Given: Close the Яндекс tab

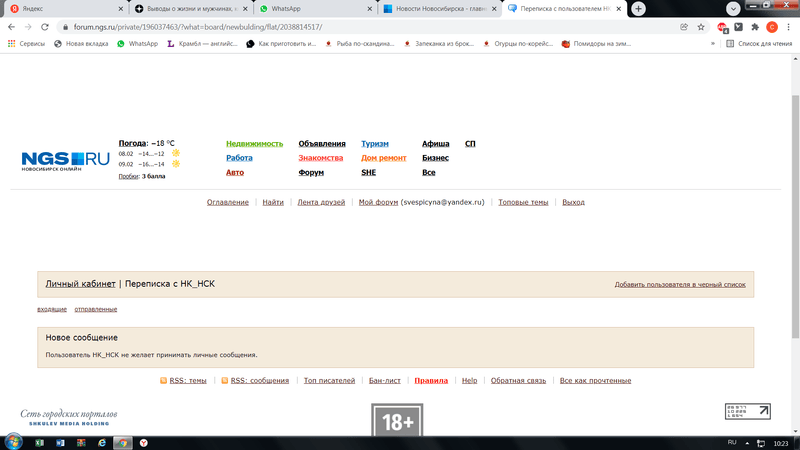Looking at the screenshot, I should pos(121,9).
